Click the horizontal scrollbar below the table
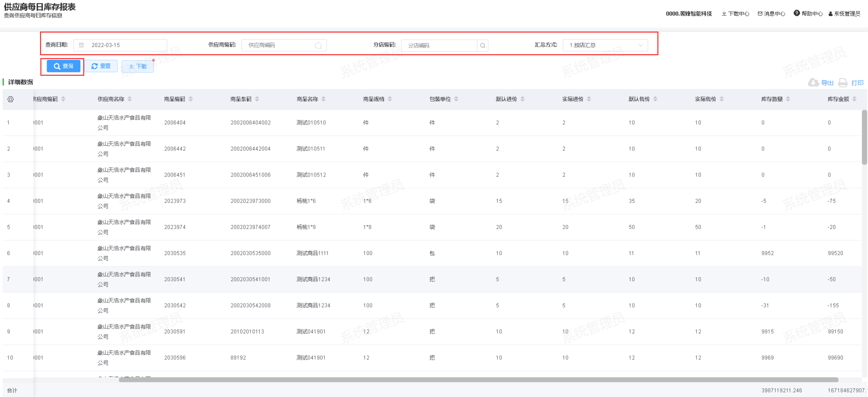Screen dimensions: 868x397 coord(478,380)
